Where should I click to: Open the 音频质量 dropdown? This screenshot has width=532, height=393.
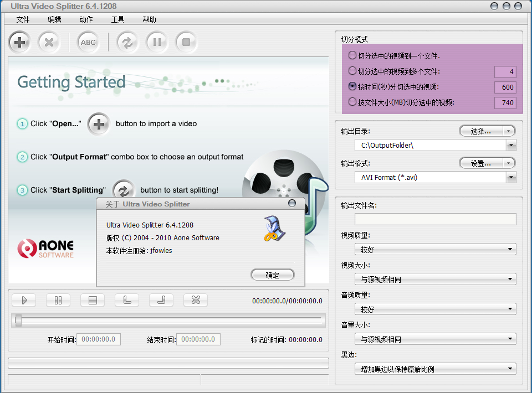[436, 309]
